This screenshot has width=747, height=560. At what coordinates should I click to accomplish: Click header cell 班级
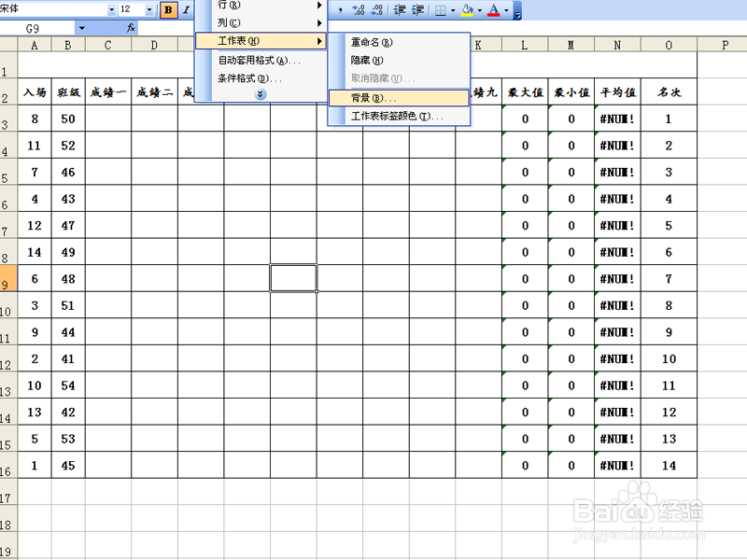(68, 91)
